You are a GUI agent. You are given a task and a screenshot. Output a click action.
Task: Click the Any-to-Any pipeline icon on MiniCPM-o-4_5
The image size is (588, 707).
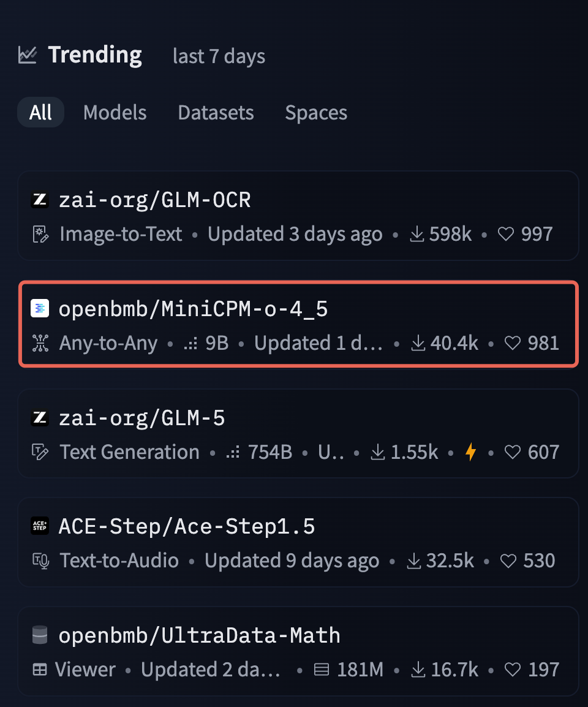click(40, 343)
